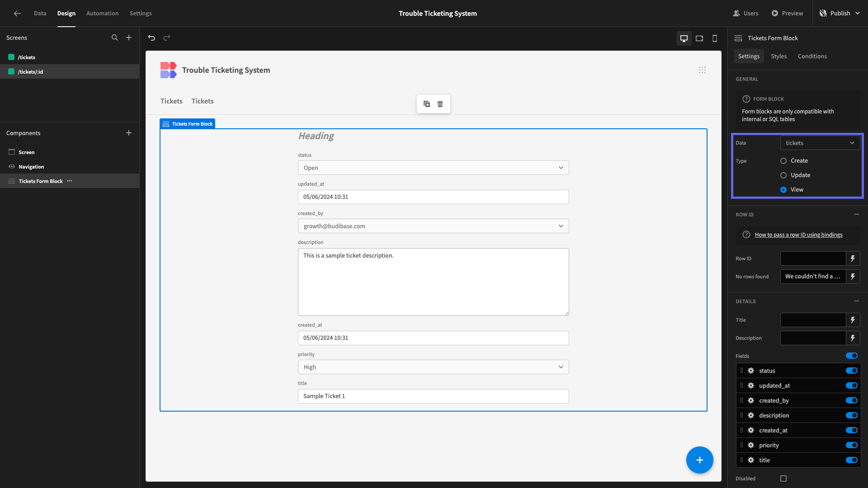Switch to tablet preview icon
The height and width of the screenshot is (488, 868).
tap(699, 38)
